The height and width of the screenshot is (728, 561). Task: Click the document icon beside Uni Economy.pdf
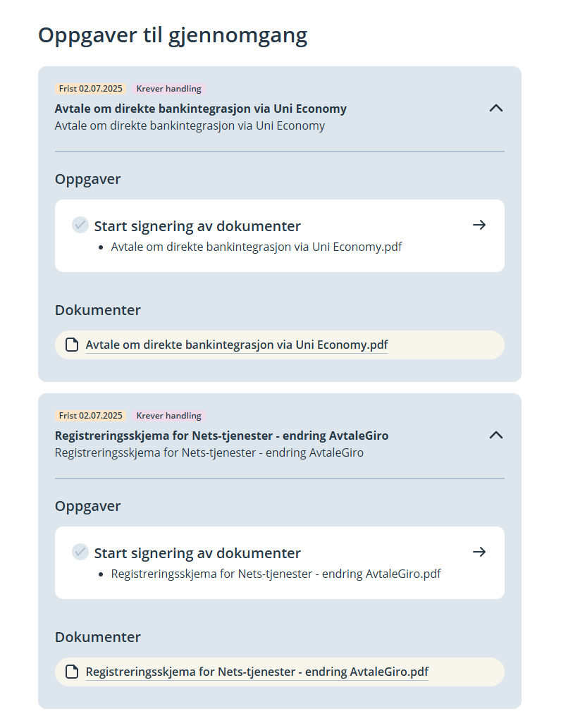click(72, 345)
